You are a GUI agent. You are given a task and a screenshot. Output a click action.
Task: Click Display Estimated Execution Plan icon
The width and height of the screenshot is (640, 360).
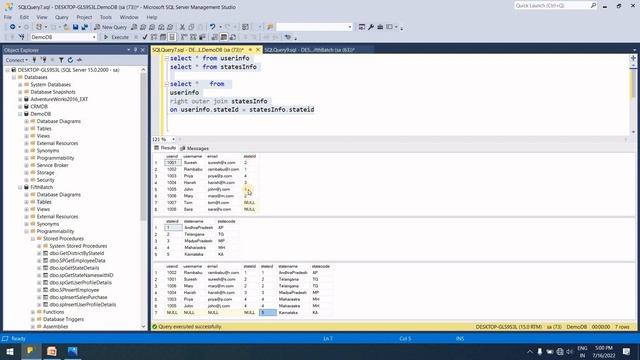(x=154, y=37)
